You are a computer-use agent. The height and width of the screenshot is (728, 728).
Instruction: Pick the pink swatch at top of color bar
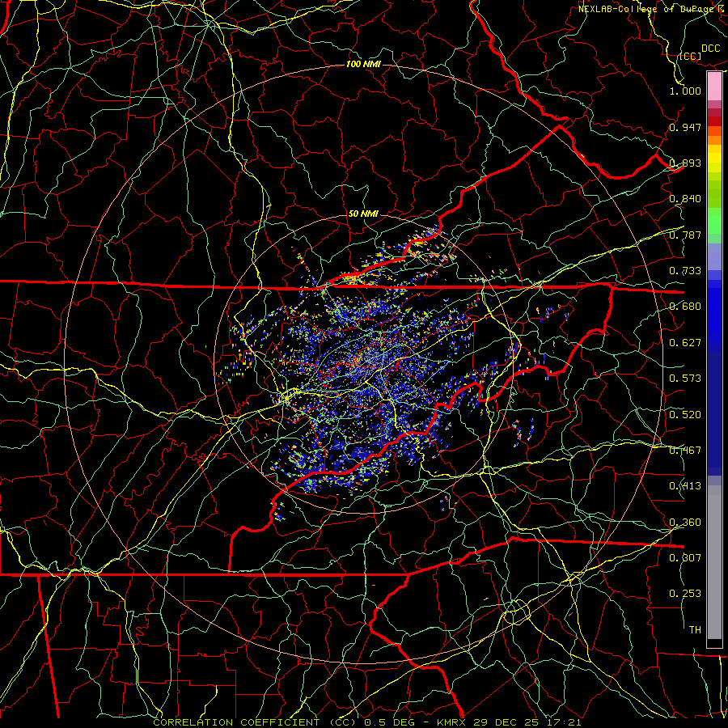[x=714, y=87]
